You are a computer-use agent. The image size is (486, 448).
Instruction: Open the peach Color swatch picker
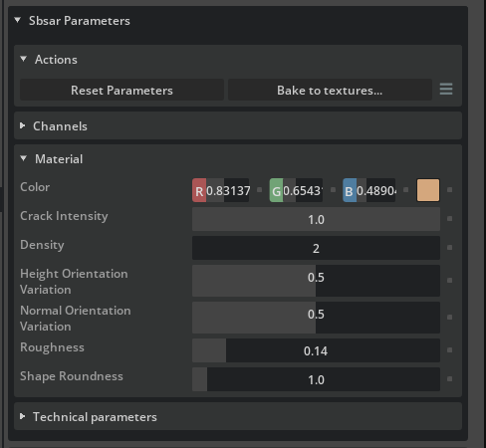point(428,190)
